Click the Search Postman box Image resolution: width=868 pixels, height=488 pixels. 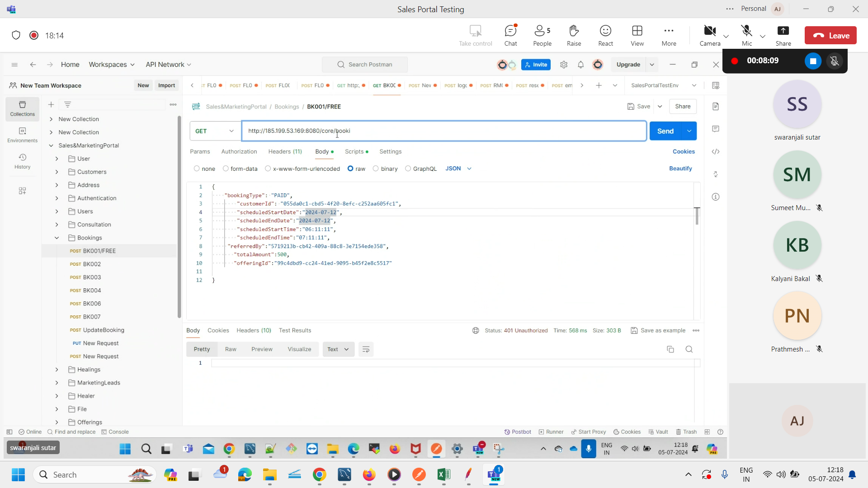365,65
